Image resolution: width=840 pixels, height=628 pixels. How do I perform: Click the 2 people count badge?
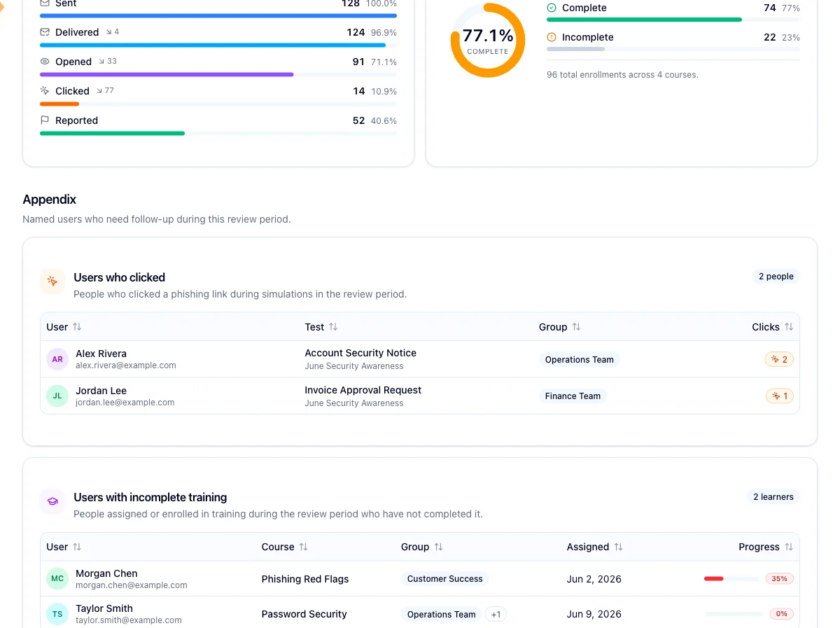(x=776, y=277)
